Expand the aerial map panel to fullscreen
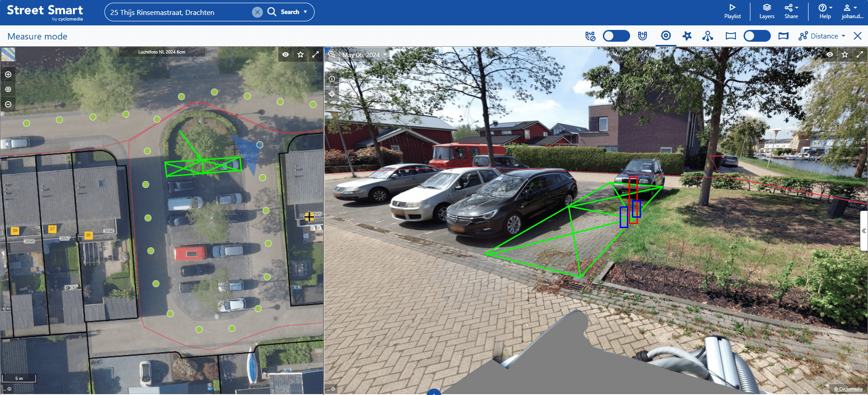 coord(316,54)
